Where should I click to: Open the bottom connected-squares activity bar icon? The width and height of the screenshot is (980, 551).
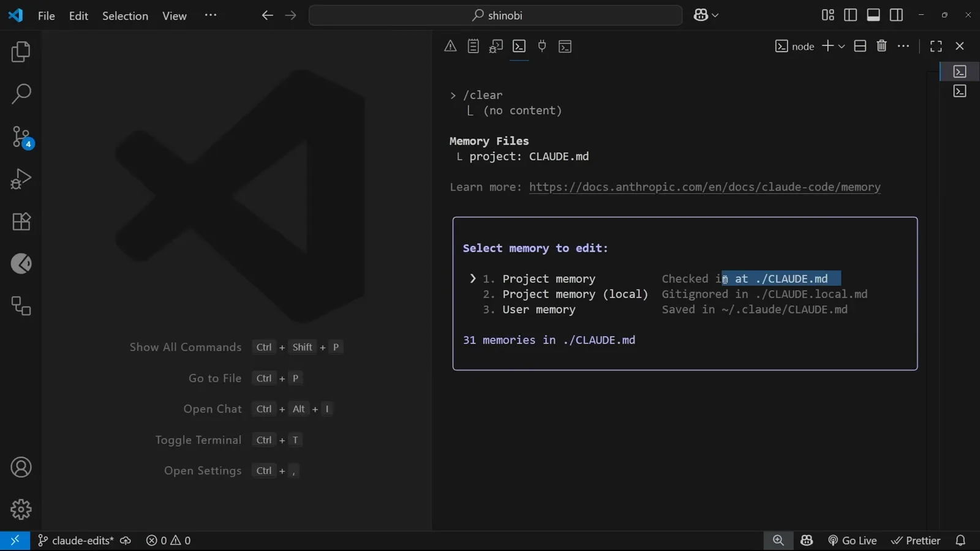(21, 306)
